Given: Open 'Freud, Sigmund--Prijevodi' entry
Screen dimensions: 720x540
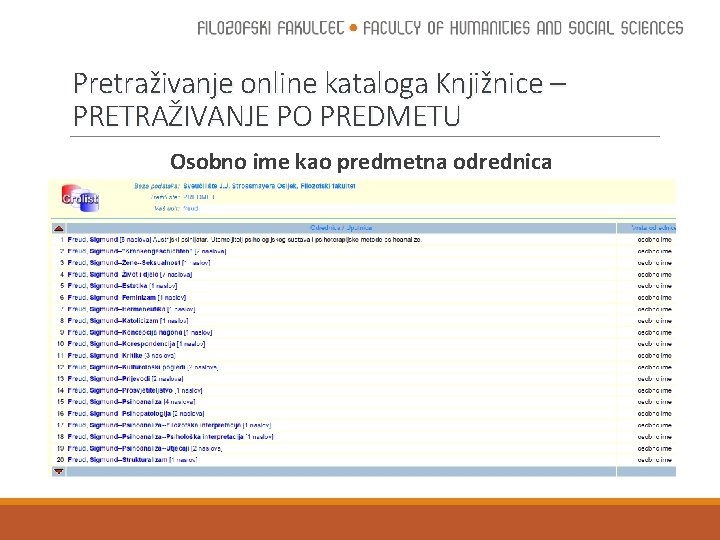Looking at the screenshot, I should pyautogui.click(x=125, y=379).
